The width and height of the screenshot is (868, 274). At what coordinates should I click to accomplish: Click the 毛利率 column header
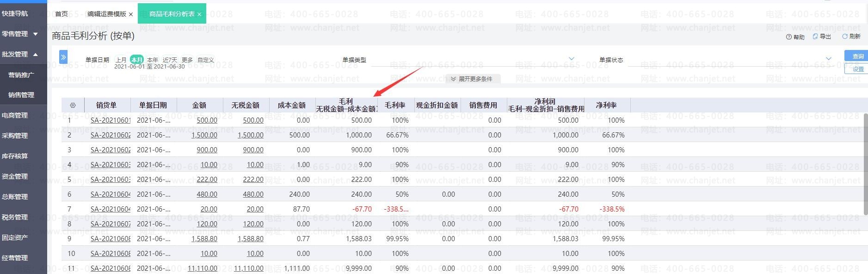(395, 105)
